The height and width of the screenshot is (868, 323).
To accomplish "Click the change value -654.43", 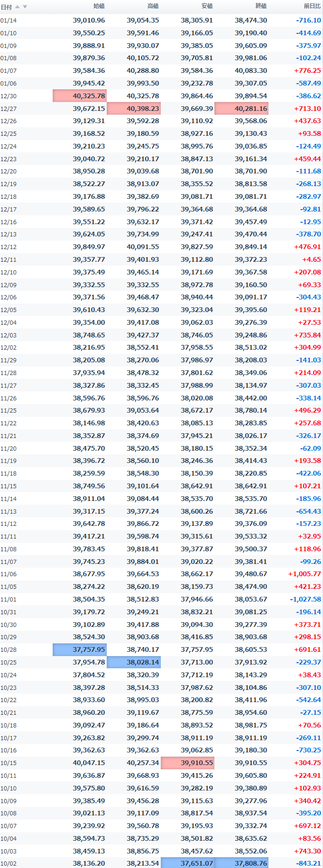I will 308,511.
